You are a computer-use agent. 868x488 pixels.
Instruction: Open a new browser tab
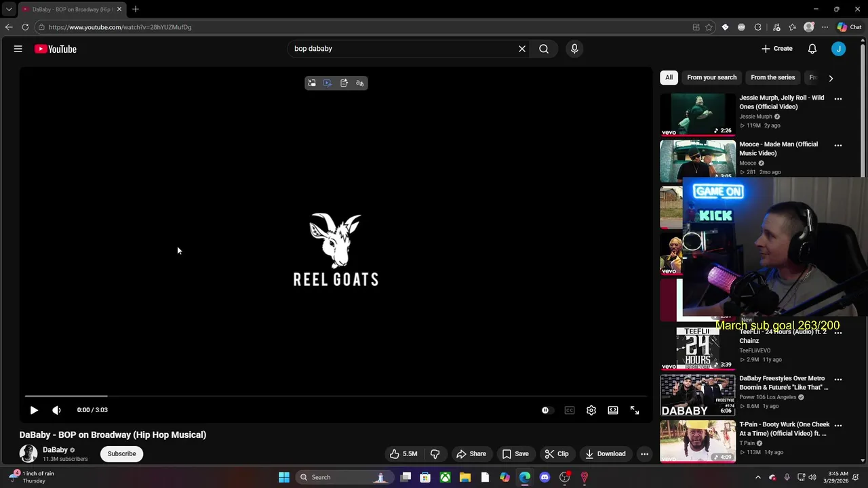tap(136, 9)
